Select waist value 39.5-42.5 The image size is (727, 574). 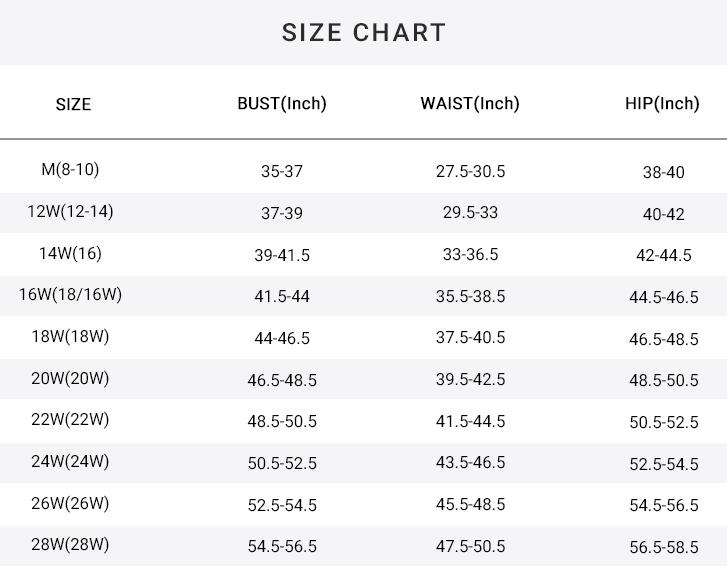470,380
